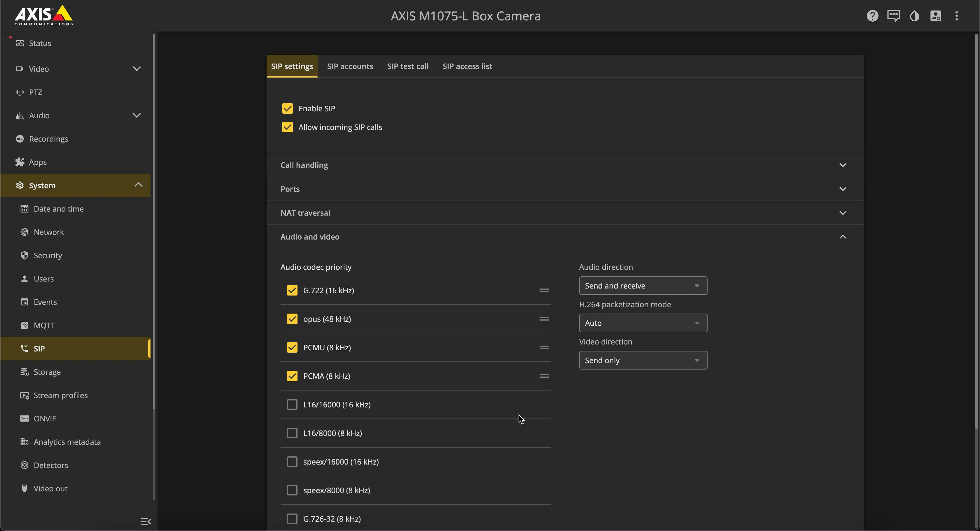This screenshot has width=980, height=531.
Task: Open the Audio direction dropdown
Action: (x=643, y=286)
